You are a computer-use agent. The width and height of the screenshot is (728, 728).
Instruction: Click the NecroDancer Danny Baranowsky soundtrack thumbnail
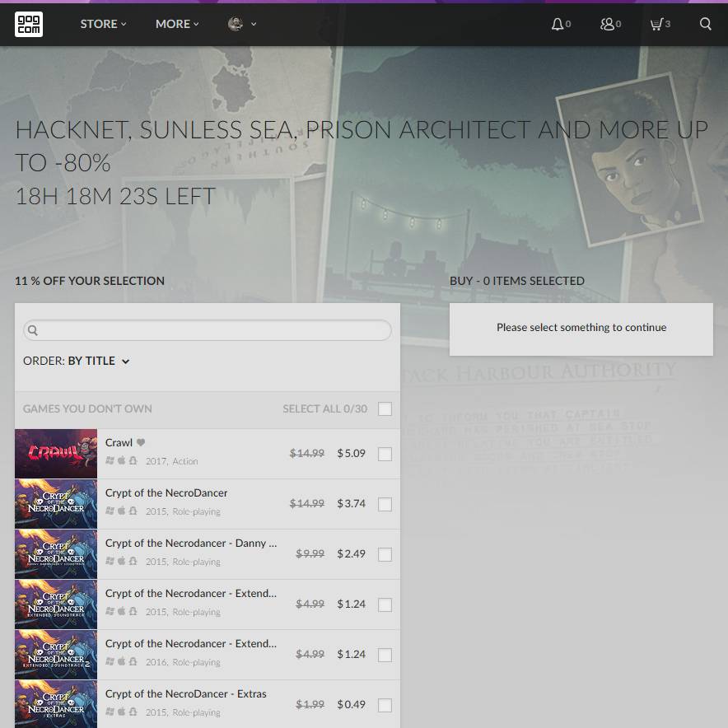56,554
